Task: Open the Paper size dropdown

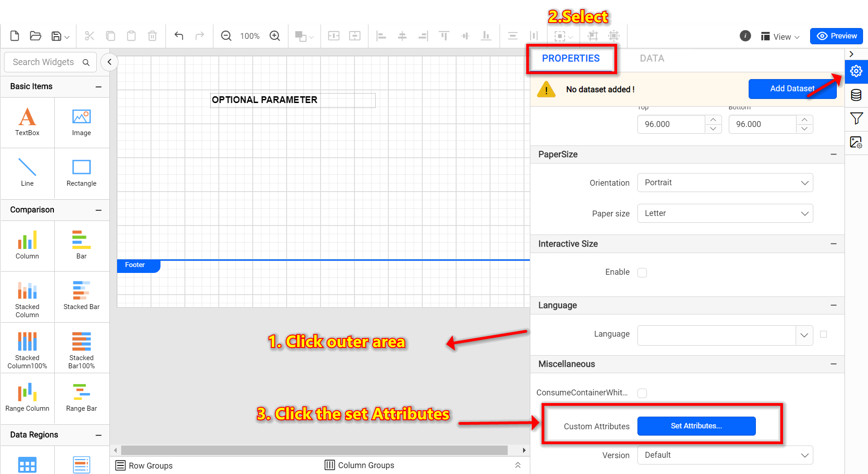Action: click(725, 213)
